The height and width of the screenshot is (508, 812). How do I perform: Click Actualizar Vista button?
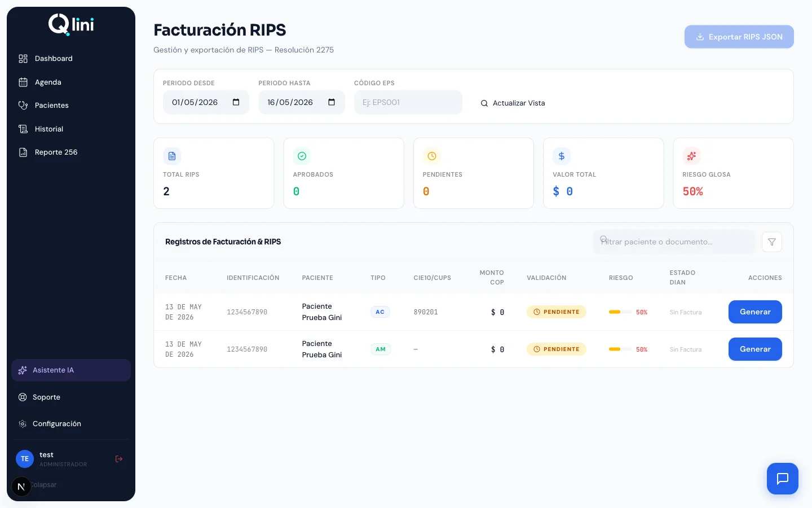(513, 103)
